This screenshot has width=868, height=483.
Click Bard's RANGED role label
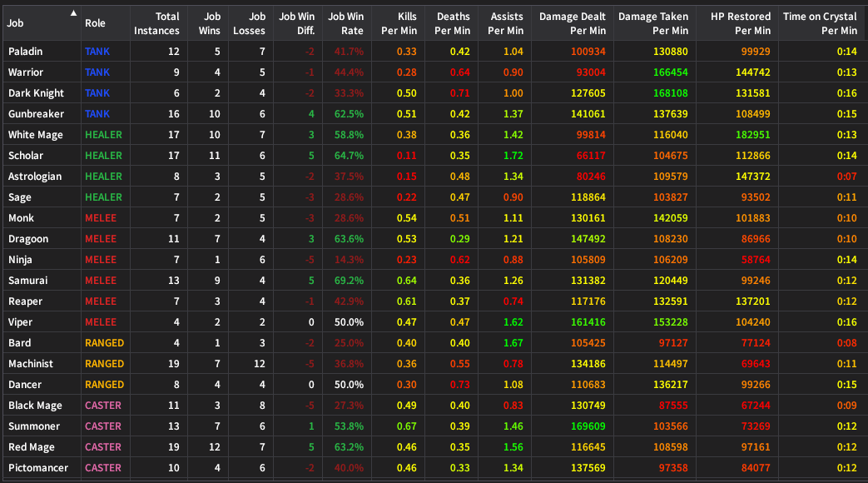click(104, 343)
